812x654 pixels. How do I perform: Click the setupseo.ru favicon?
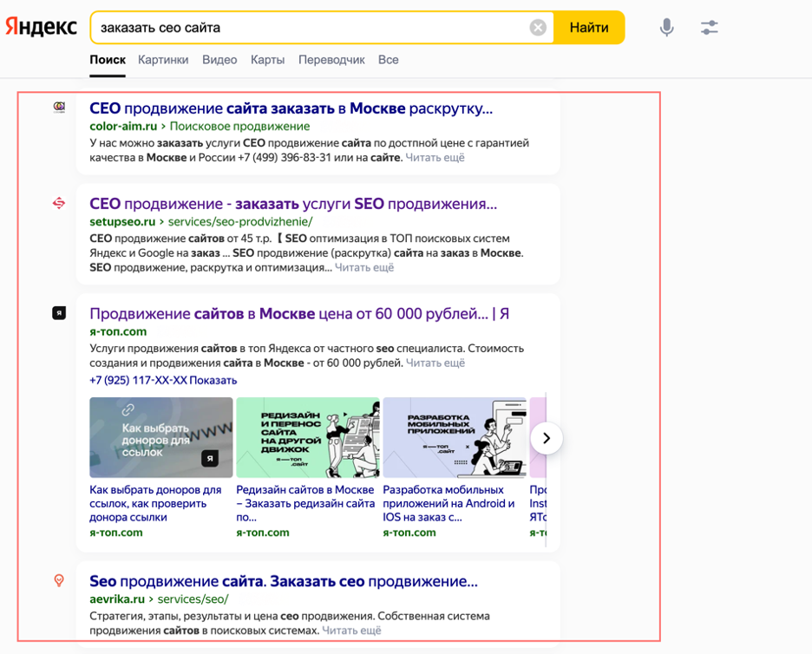pyautogui.click(x=59, y=203)
